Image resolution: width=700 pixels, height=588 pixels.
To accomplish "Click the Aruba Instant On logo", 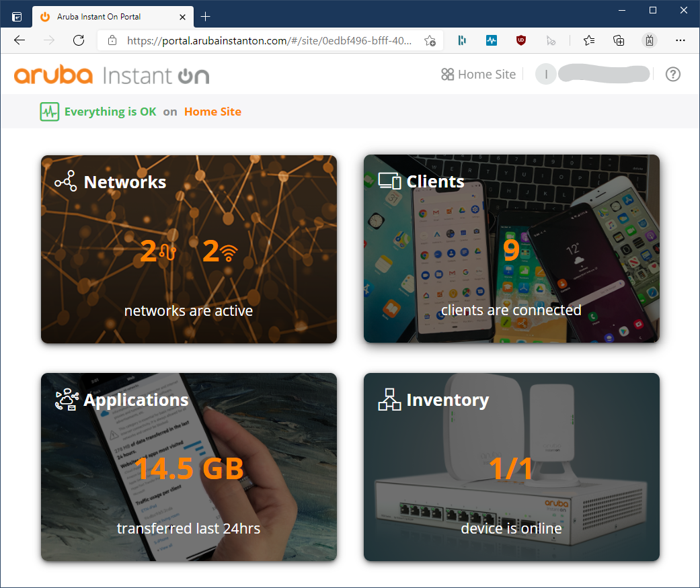I will (x=112, y=75).
